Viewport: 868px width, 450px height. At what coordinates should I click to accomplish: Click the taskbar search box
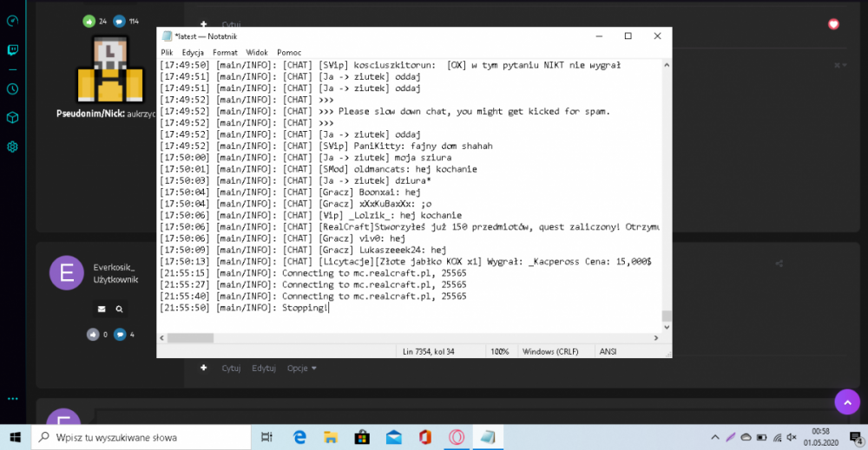pyautogui.click(x=141, y=437)
